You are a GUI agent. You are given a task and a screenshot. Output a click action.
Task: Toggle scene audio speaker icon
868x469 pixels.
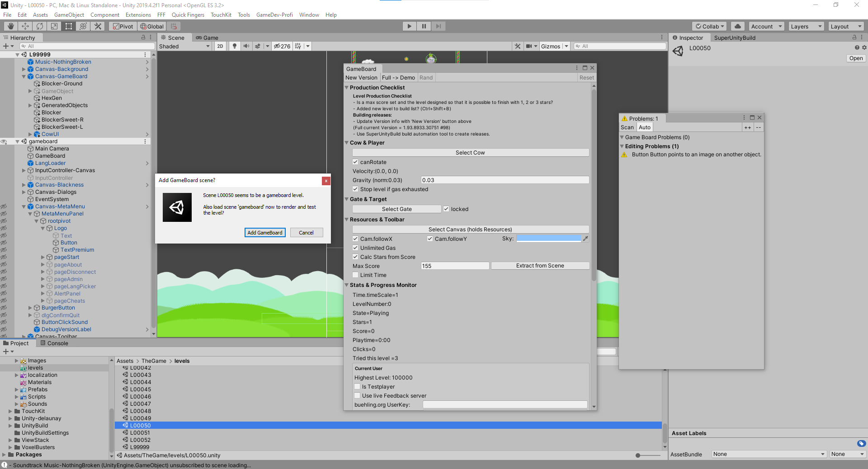pos(246,46)
